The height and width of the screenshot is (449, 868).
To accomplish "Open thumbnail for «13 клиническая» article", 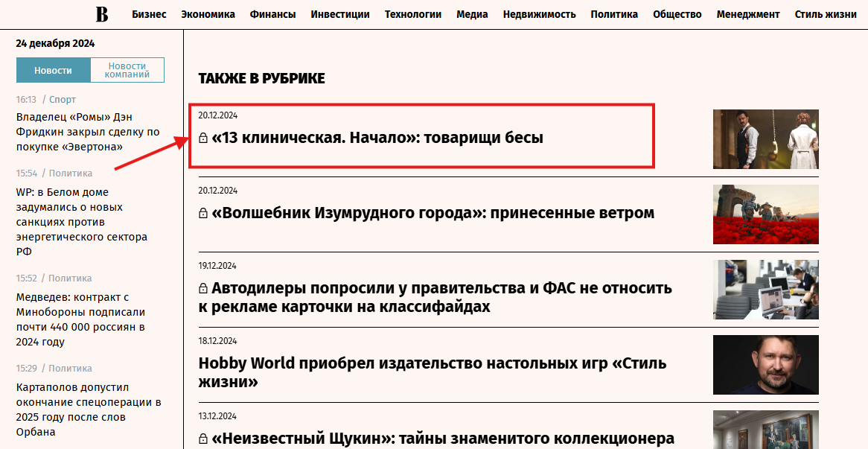I will 765,139.
